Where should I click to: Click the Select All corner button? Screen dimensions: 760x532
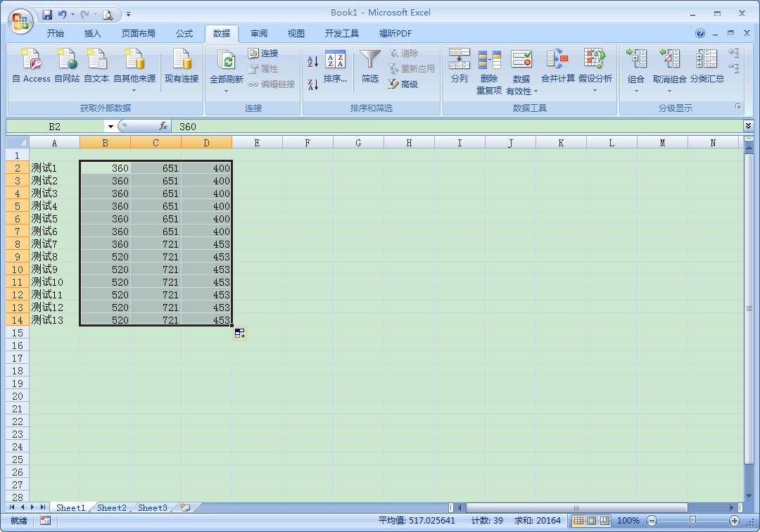coord(18,142)
